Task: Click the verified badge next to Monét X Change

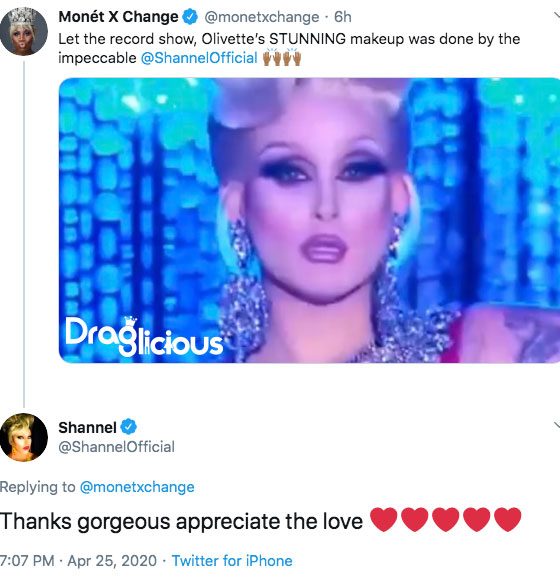Action: click(x=190, y=17)
